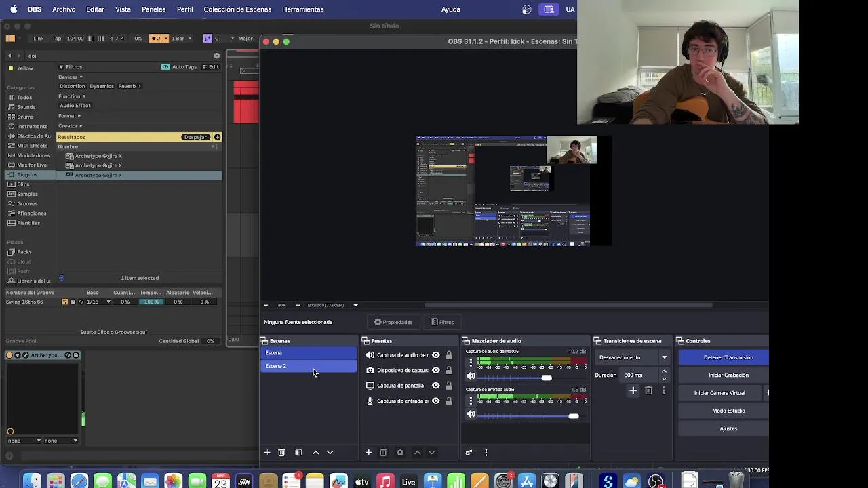Open options dots for Captura de entrada audio
The image size is (868, 488).
[x=471, y=401]
